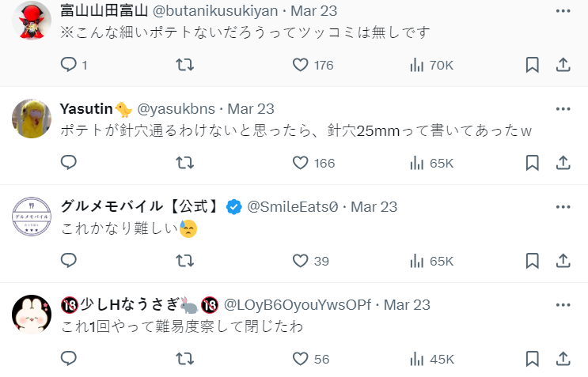Open Mar 23 timestamp on Yasutin's tweet
Screen dimensions: 588x377
[251, 108]
